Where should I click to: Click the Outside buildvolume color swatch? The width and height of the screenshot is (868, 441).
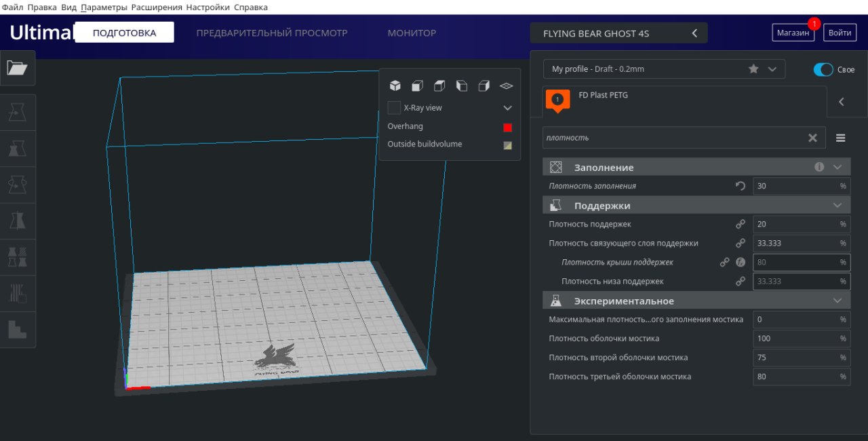point(507,145)
